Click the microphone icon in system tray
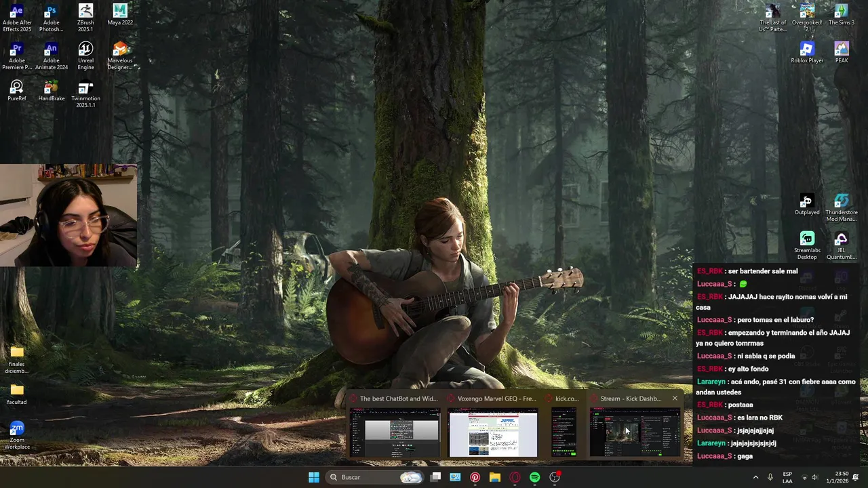Image resolution: width=868 pixels, height=488 pixels. coord(770,477)
